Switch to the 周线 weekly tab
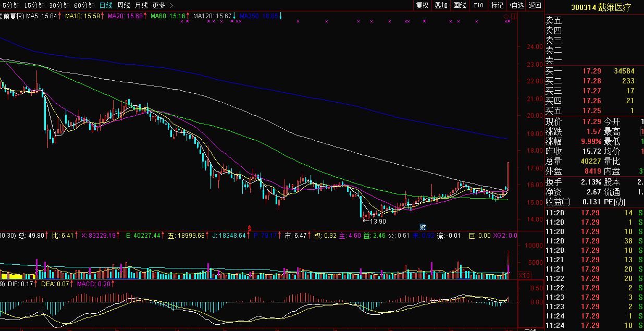This screenshot has height=331, width=644. [x=123, y=5]
